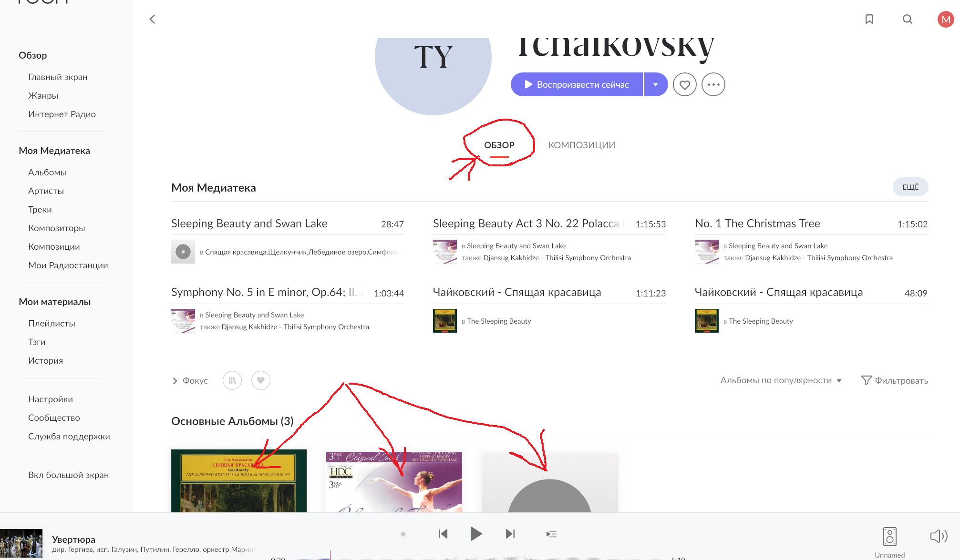
Task: Click gray disc thumbnail under first composition
Action: click(183, 252)
